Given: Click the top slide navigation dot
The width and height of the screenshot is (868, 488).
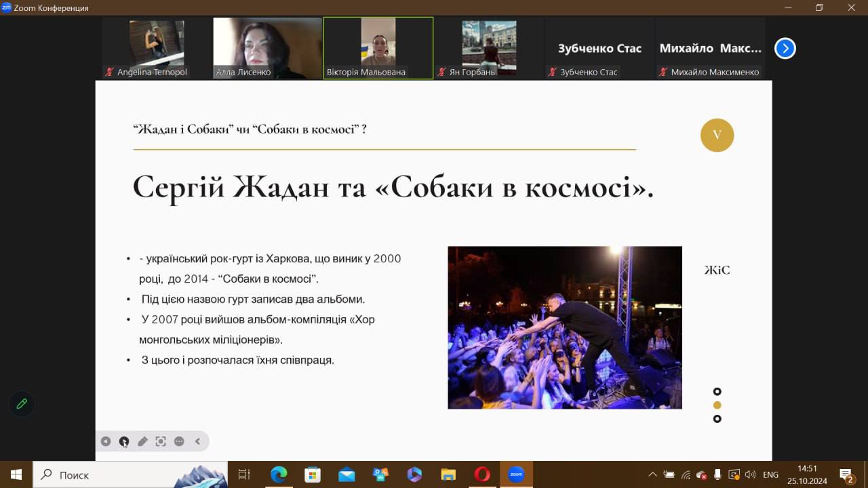Looking at the screenshot, I should 717,392.
